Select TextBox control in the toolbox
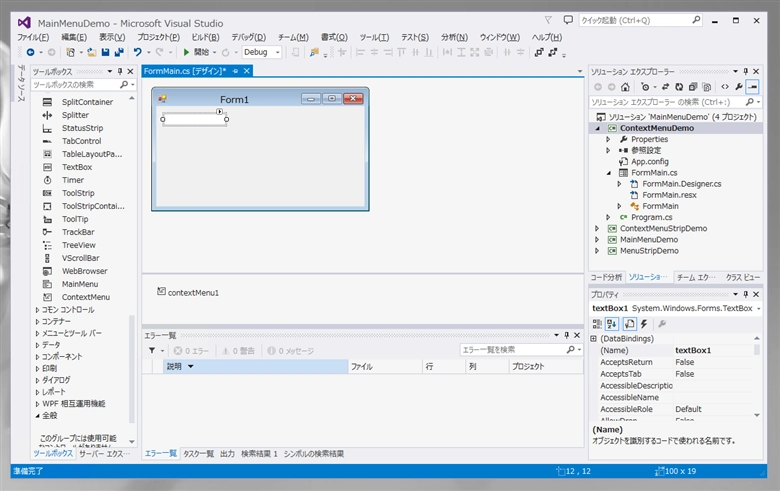This screenshot has width=780, height=491. coord(77,167)
